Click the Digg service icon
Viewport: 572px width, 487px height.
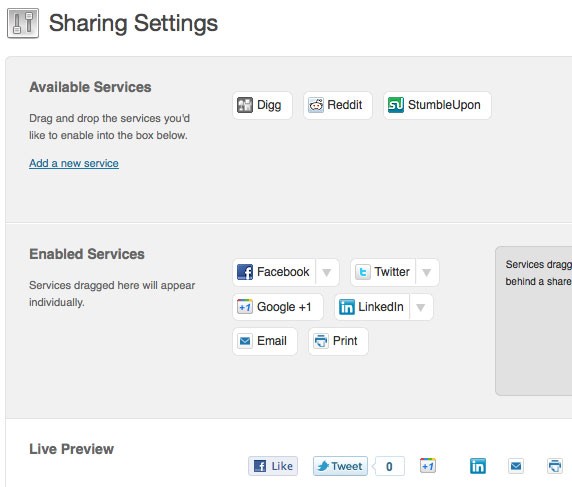244,105
